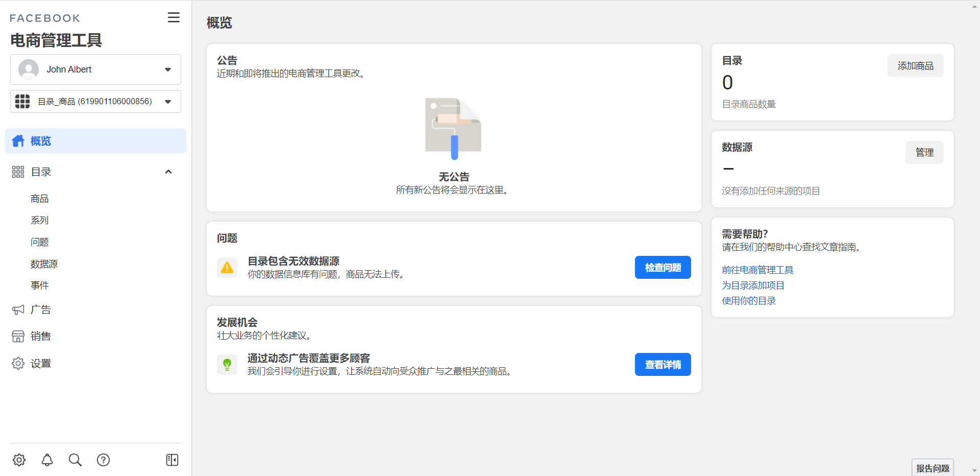Open the 数据源 submenu item

[44, 264]
